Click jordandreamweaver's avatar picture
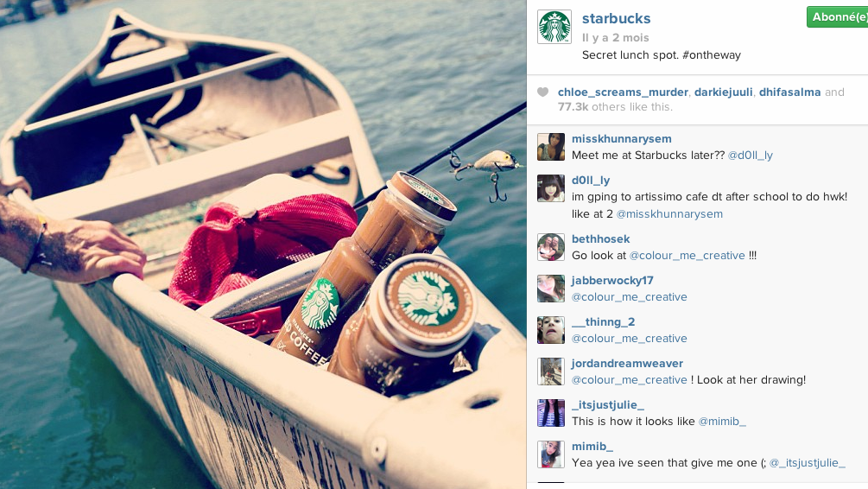The height and width of the screenshot is (489, 868). pyautogui.click(x=551, y=372)
